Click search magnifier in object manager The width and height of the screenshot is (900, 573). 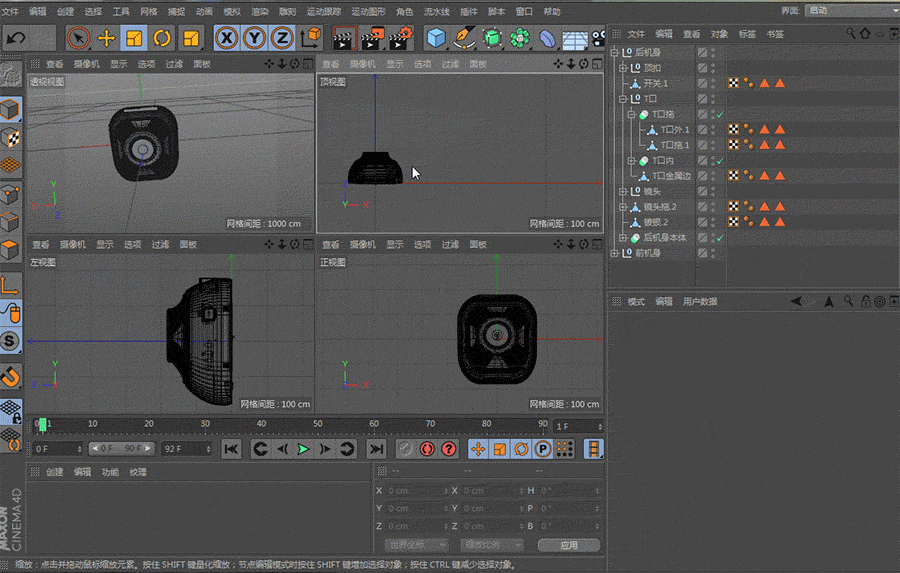(x=850, y=34)
